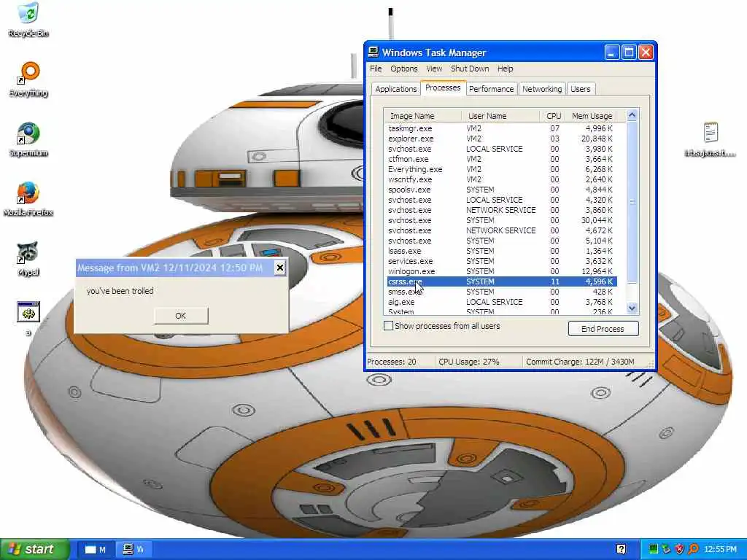747x560 pixels.
Task: Click OK in the trolled message box
Action: point(181,316)
